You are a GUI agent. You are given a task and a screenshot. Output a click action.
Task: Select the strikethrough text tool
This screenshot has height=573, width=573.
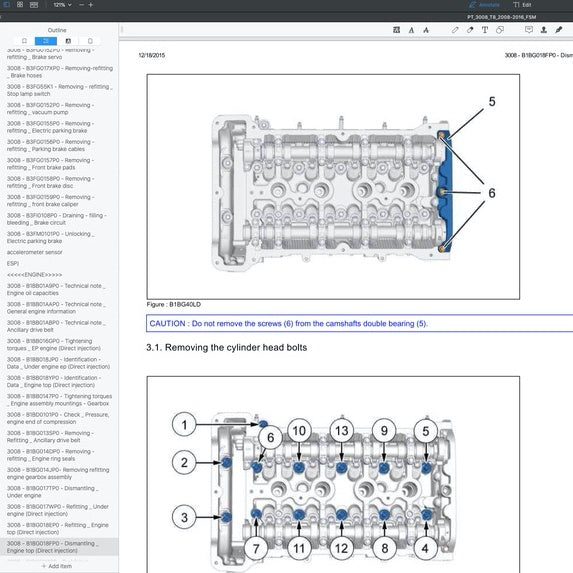pos(426,30)
